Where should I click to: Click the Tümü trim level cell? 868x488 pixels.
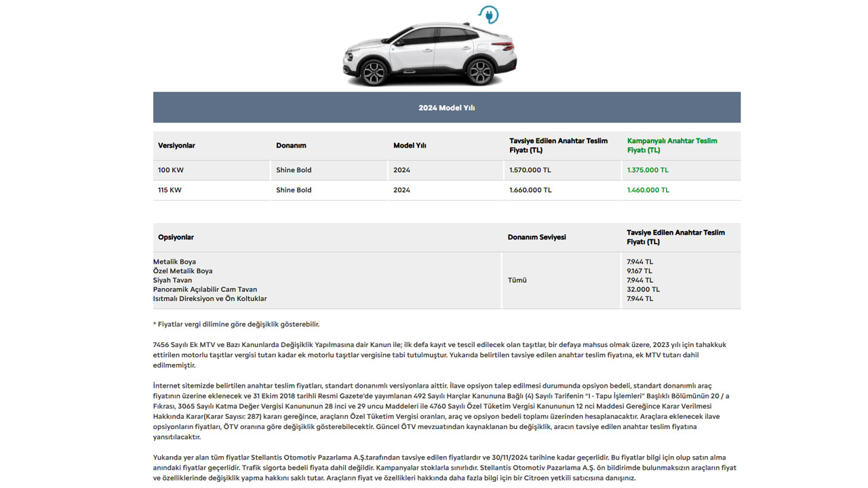click(517, 280)
